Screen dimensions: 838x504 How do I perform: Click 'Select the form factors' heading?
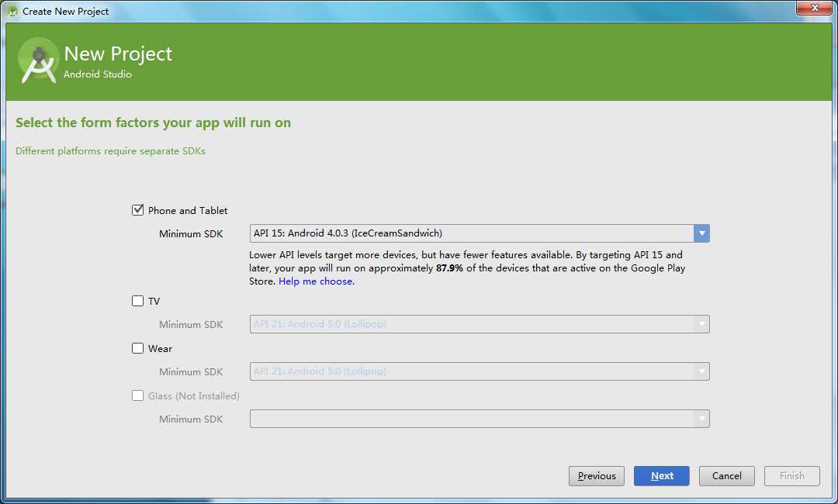154,123
